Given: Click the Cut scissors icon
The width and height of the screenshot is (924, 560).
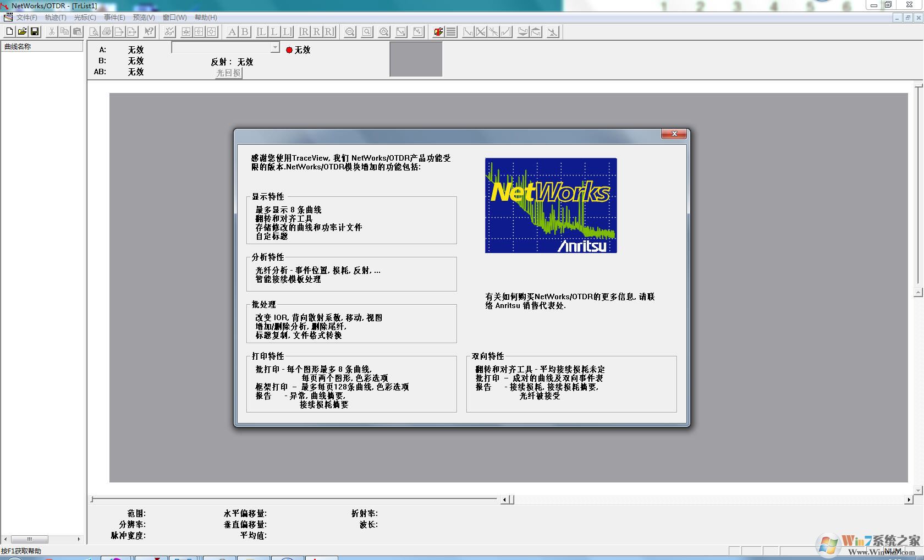Looking at the screenshot, I should (52, 32).
